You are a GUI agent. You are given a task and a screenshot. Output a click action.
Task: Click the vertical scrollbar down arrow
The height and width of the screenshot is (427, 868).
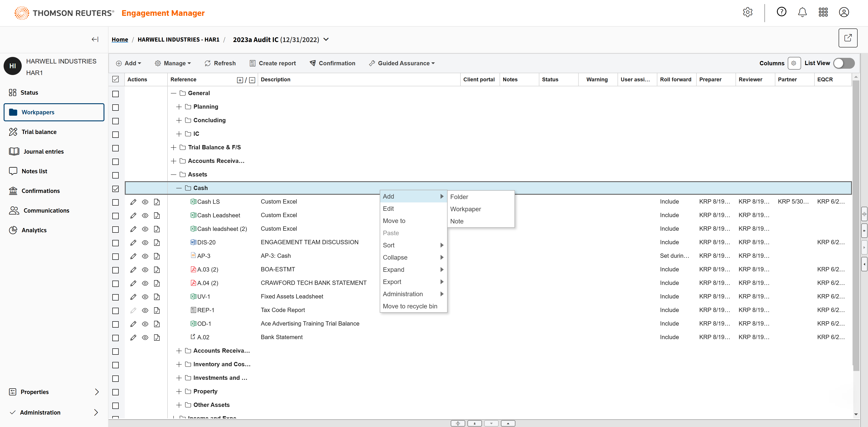(x=856, y=414)
